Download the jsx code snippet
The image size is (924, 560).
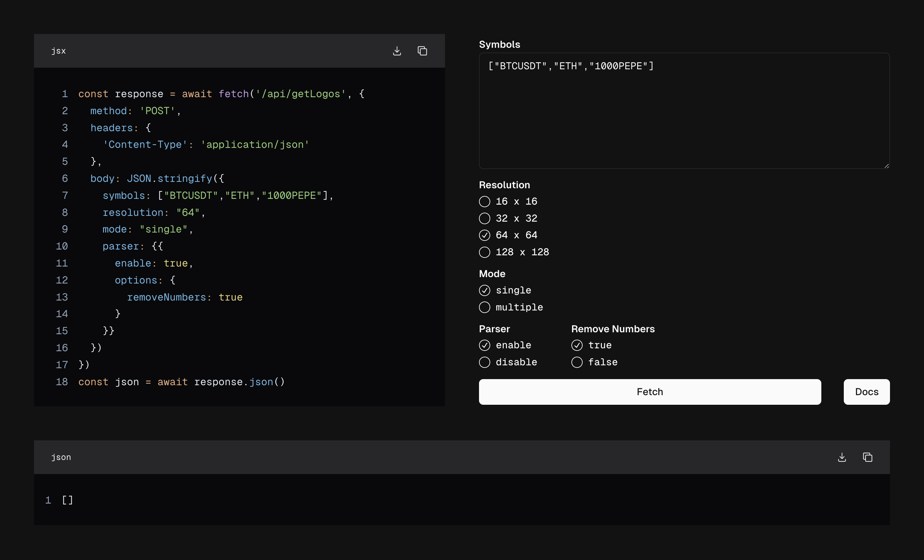click(x=397, y=51)
